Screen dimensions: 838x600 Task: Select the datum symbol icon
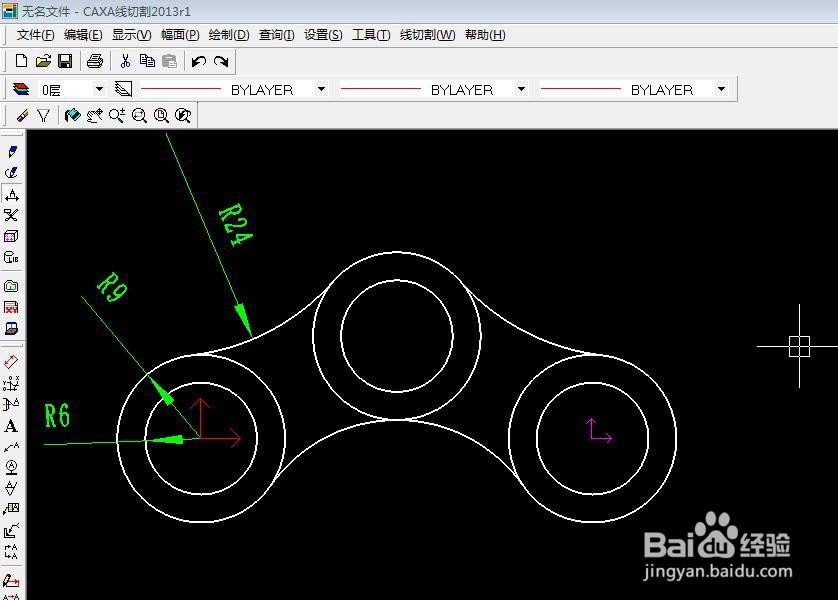[x=11, y=467]
